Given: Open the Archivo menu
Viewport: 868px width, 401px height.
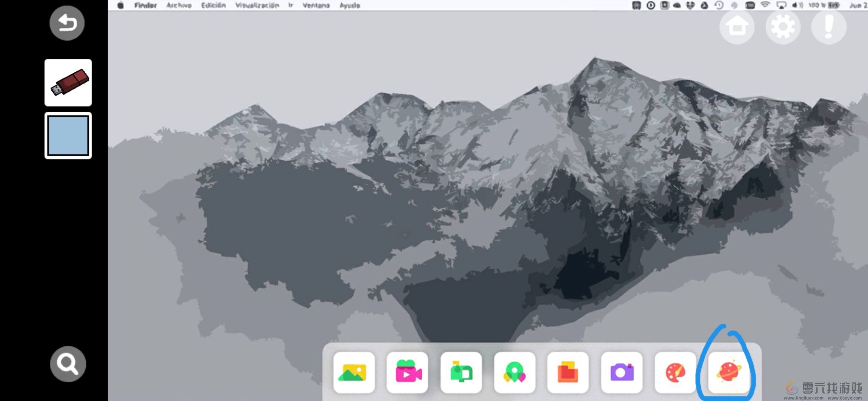Looking at the screenshot, I should point(179,5).
